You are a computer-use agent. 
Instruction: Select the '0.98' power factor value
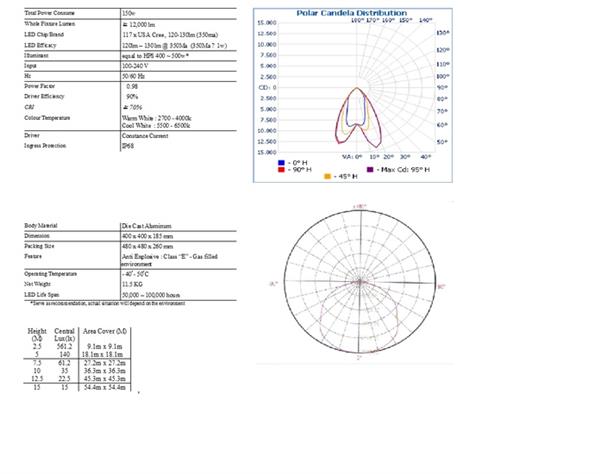pyautogui.click(x=132, y=86)
